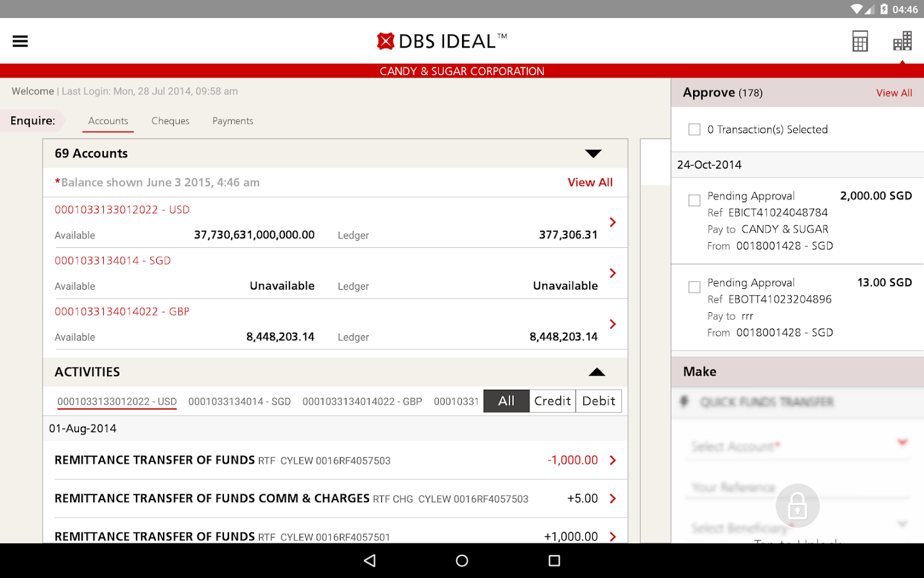Select activities tab 0001033134014 - SGD
Viewport: 924px width, 578px height.
[x=239, y=401]
